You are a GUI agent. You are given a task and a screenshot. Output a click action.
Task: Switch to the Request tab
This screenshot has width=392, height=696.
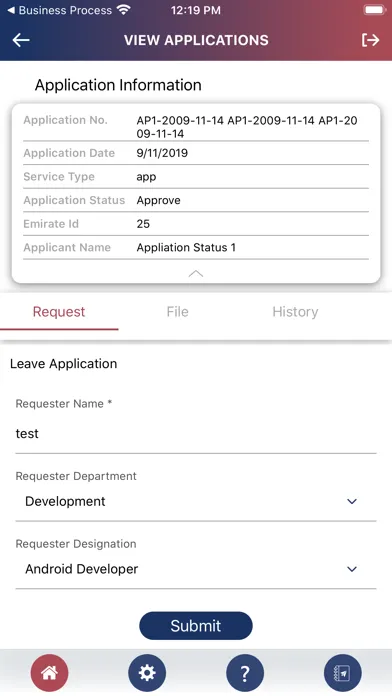59,312
